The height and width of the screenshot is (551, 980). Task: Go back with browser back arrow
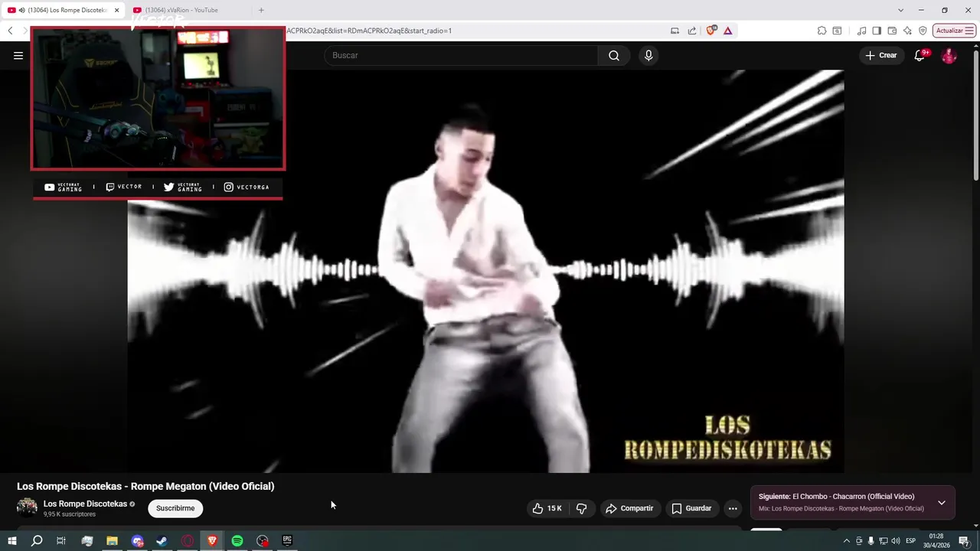click(10, 31)
